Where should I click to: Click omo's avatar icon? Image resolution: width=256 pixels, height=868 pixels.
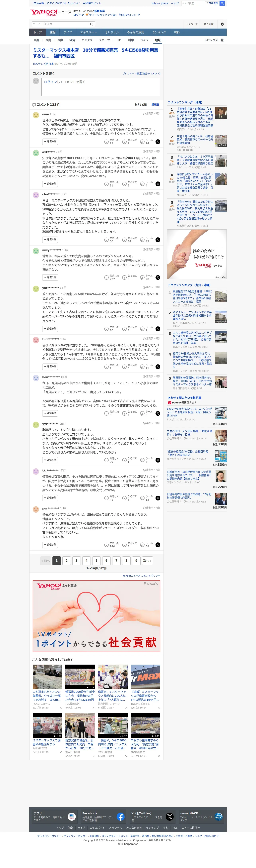click(36, 115)
